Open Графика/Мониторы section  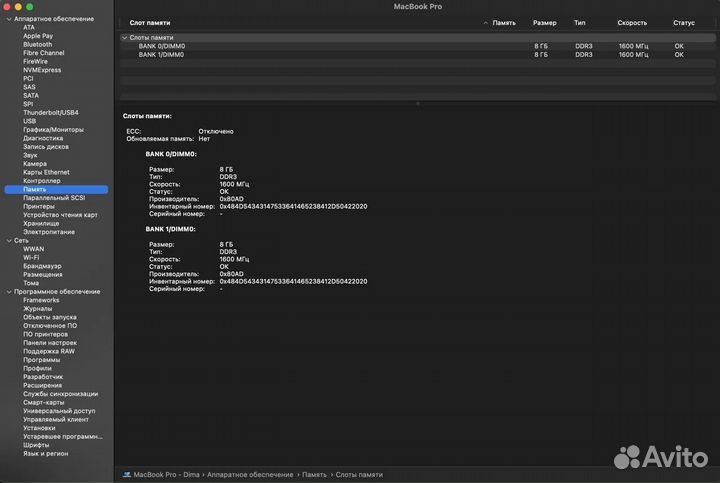tap(53, 130)
